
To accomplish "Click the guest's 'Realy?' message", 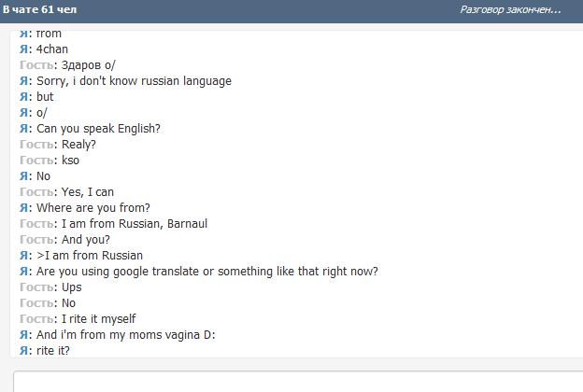I will [x=78, y=144].
